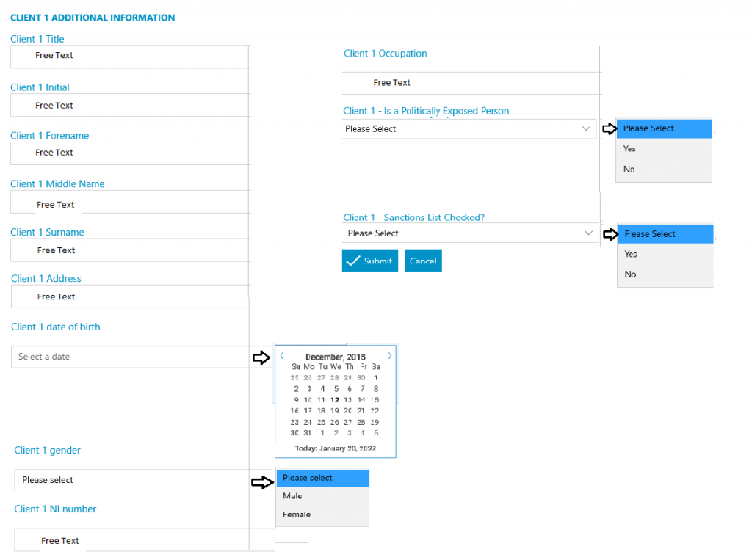Screen dimensions: 752x560
Task: Open the date of birth picker field
Action: [x=130, y=357]
